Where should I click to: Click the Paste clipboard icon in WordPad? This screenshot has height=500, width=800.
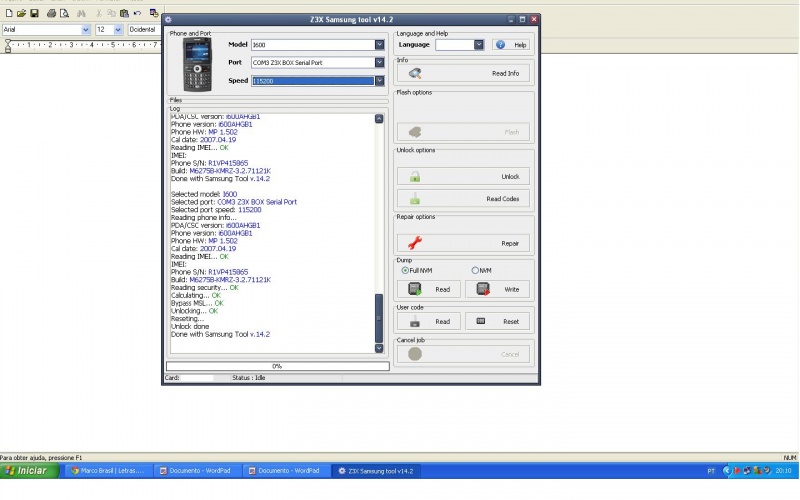pyautogui.click(x=124, y=13)
